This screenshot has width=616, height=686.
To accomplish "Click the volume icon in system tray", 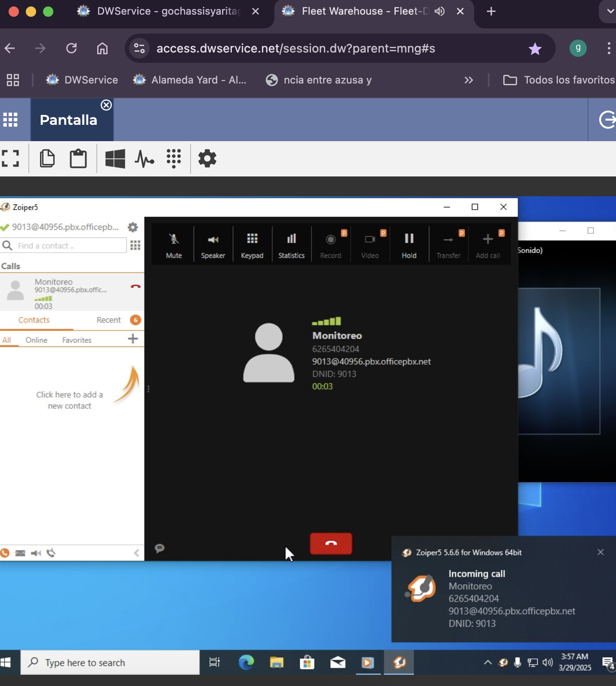I will coord(548,662).
